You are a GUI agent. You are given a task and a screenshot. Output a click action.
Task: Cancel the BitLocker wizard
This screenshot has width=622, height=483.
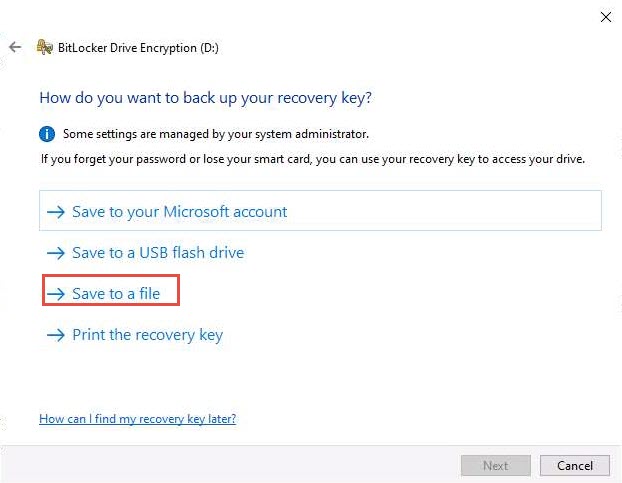(x=574, y=465)
